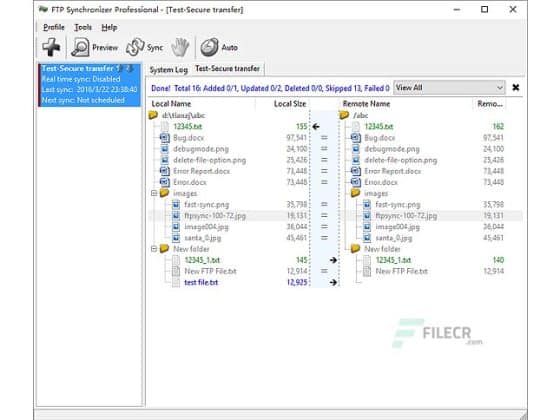Screen dimensions: 560x420
Task: Select remote file santa_0.jpg
Action: [x=394, y=238]
